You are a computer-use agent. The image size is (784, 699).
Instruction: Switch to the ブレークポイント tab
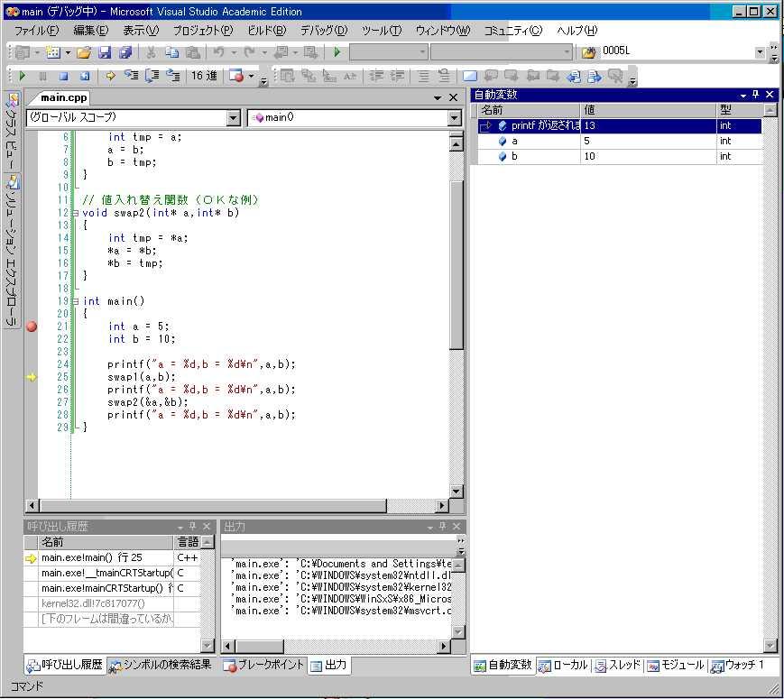tap(263, 665)
